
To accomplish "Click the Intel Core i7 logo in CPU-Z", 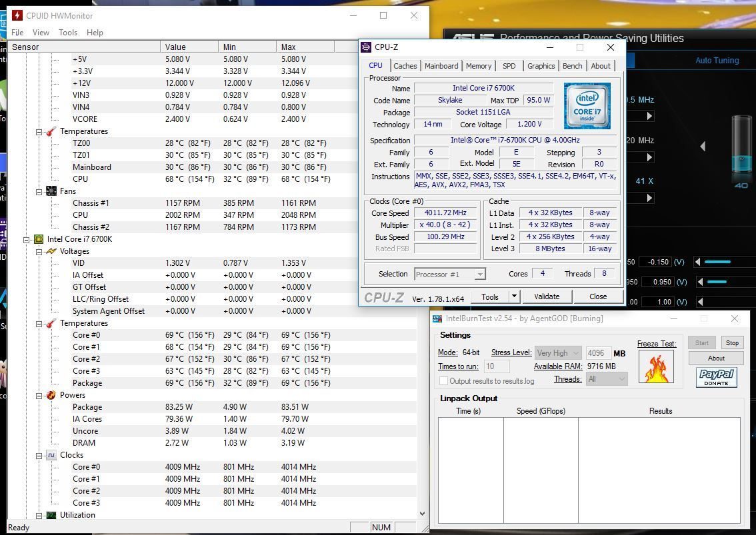I will pyautogui.click(x=587, y=105).
